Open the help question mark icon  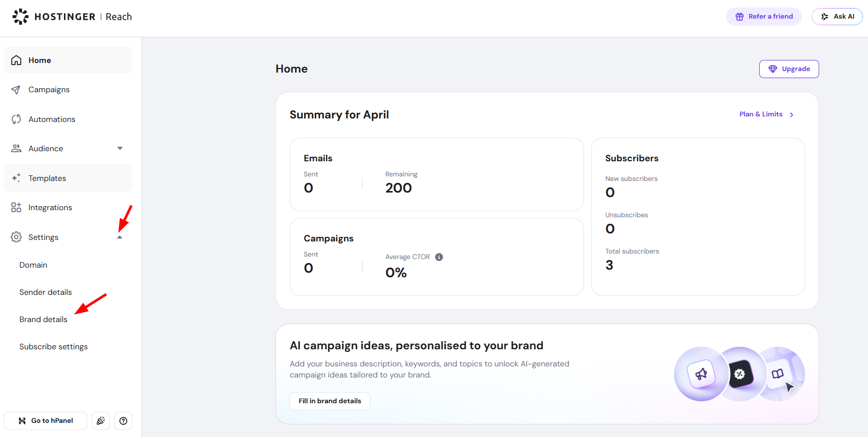pyautogui.click(x=123, y=421)
